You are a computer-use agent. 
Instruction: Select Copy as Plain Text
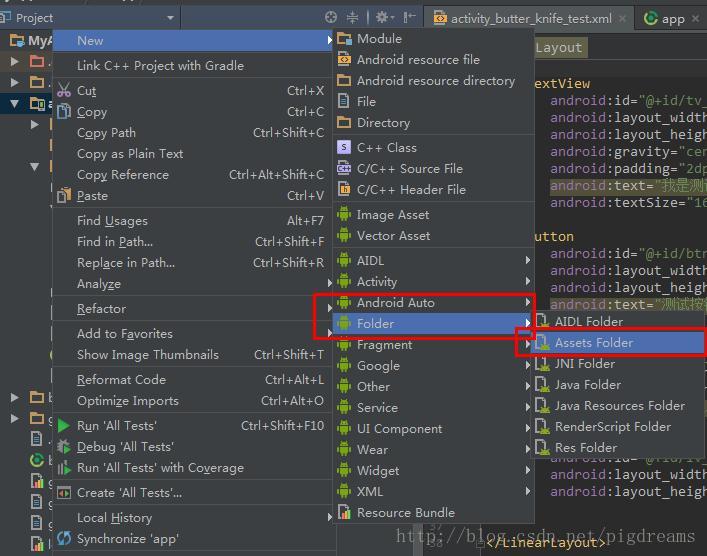click(193, 154)
